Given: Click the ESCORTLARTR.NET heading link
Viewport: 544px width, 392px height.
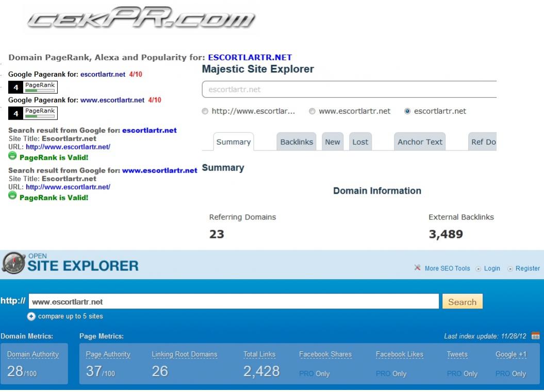Looking at the screenshot, I should (x=250, y=58).
